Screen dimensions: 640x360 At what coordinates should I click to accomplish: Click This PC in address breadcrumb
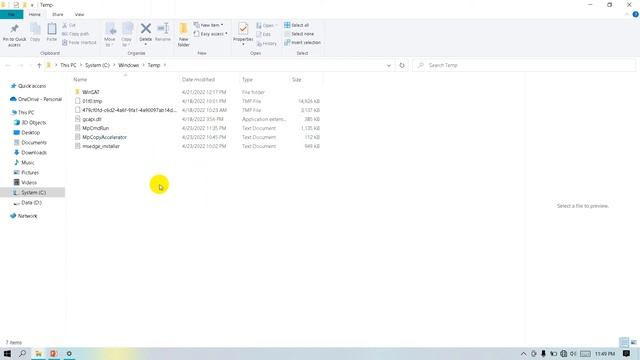(68, 65)
